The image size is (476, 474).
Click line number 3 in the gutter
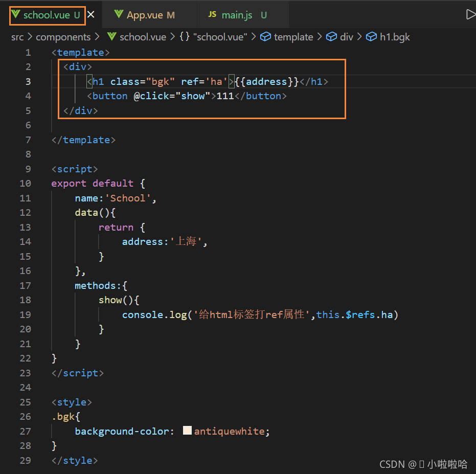point(28,81)
